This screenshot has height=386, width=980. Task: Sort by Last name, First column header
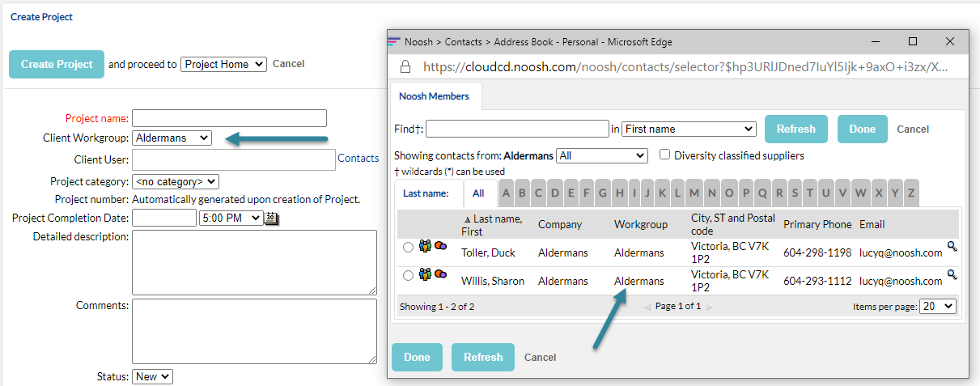tap(492, 224)
